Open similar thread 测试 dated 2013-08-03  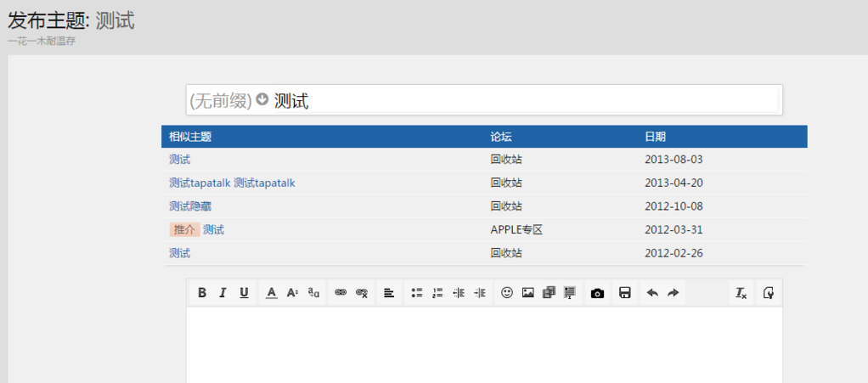[x=179, y=160]
